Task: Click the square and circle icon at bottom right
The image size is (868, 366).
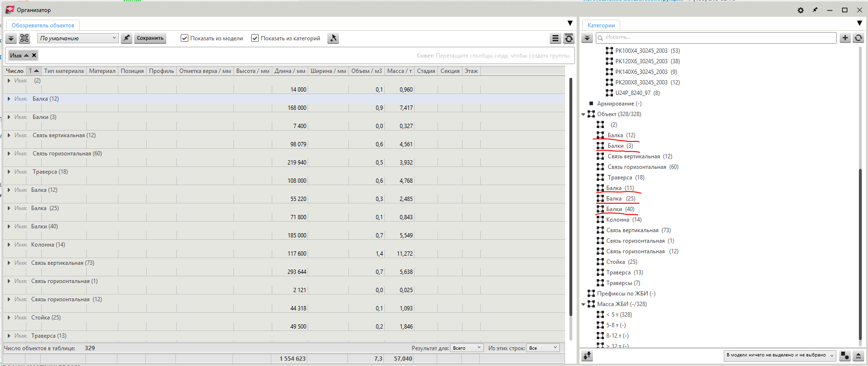Action: point(845,355)
